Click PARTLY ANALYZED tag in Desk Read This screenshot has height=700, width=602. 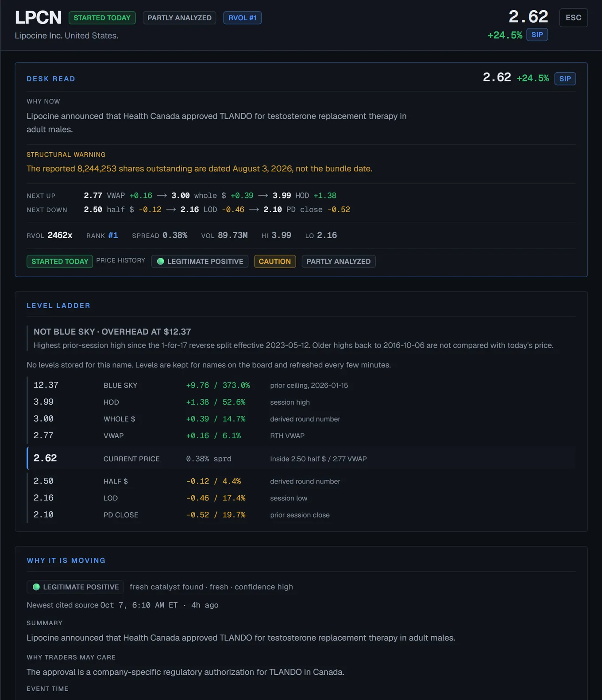tap(339, 261)
